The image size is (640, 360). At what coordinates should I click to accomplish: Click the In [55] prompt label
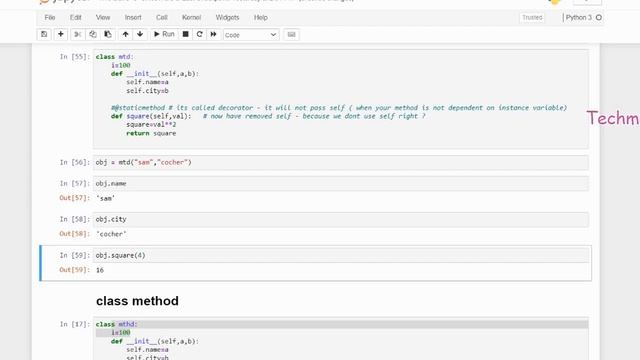point(74,57)
